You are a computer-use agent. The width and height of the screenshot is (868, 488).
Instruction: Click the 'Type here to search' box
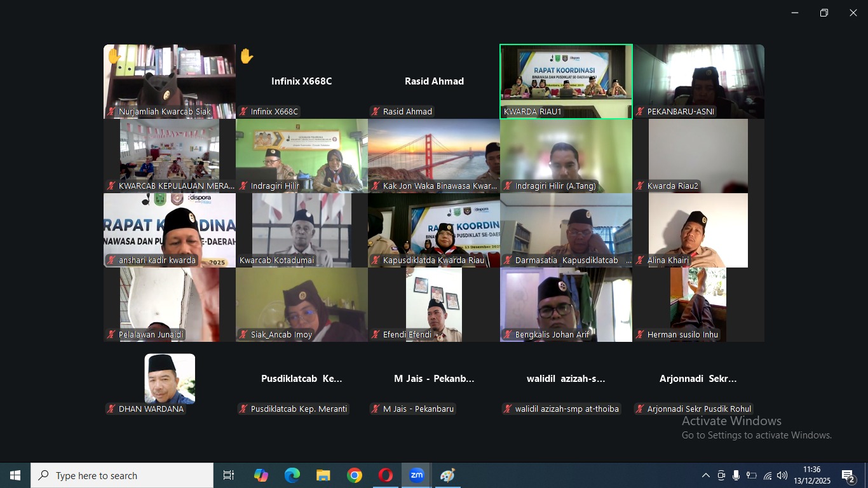[122, 475]
